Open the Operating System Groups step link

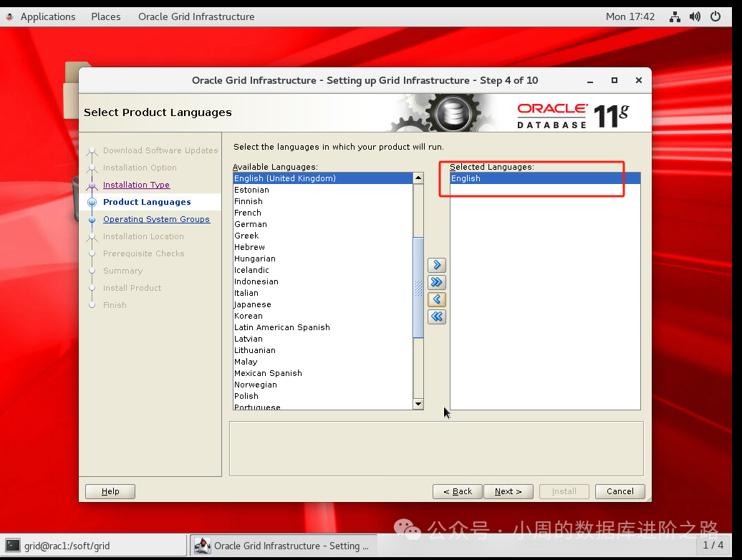[156, 219]
